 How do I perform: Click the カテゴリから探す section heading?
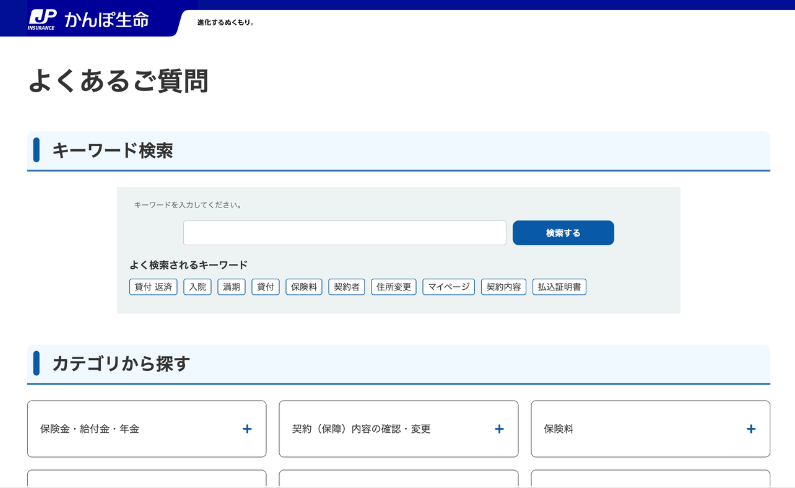tap(121, 364)
